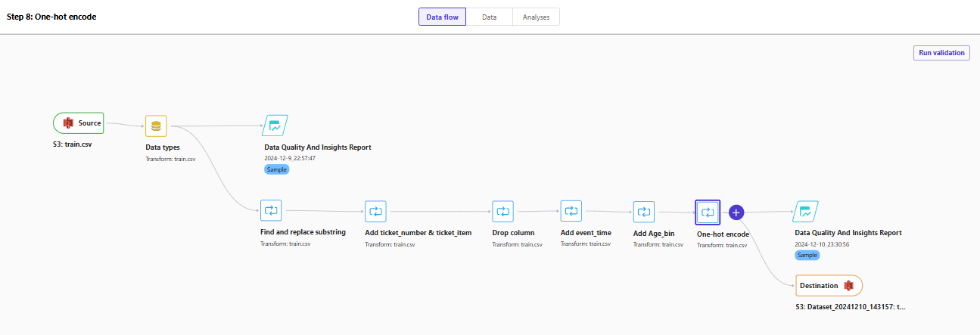
Task: Click the 'One-hot encode' node label
Action: 723,234
